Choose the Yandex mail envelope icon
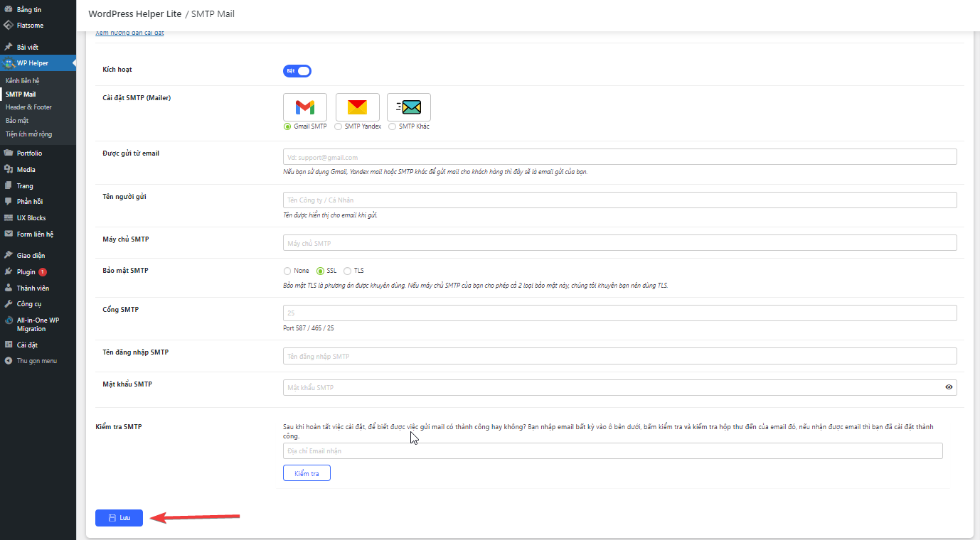 coord(357,107)
